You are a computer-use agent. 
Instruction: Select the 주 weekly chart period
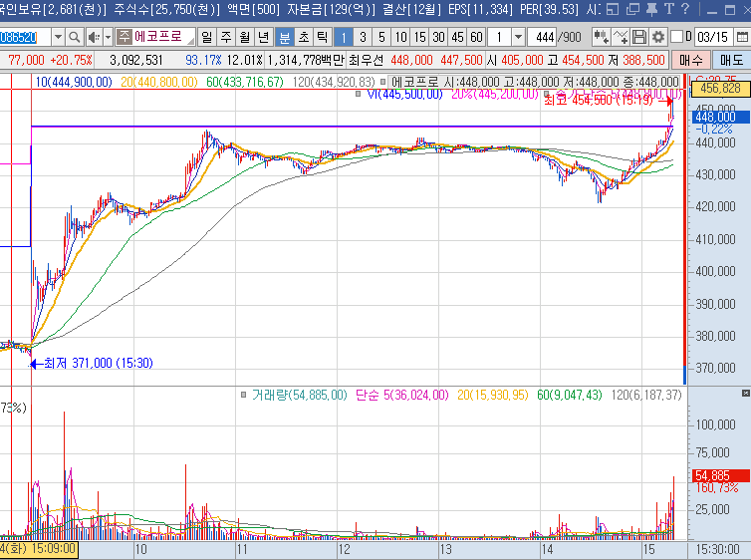point(226,37)
